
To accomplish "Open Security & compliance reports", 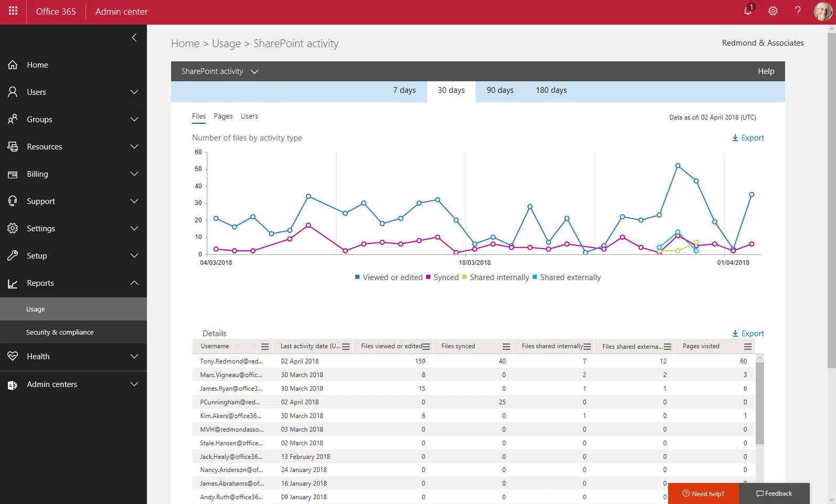I will [73, 332].
